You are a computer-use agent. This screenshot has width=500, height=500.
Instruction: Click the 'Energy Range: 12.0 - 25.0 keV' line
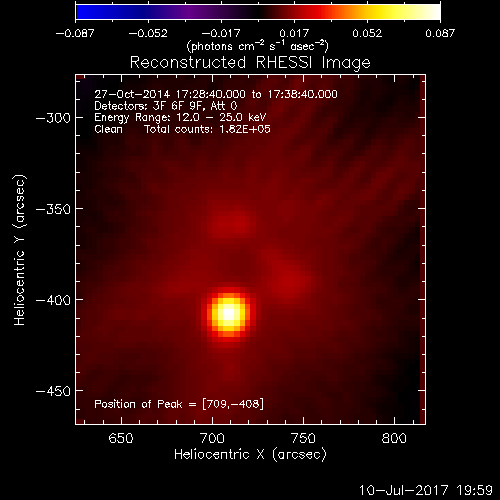(180, 118)
